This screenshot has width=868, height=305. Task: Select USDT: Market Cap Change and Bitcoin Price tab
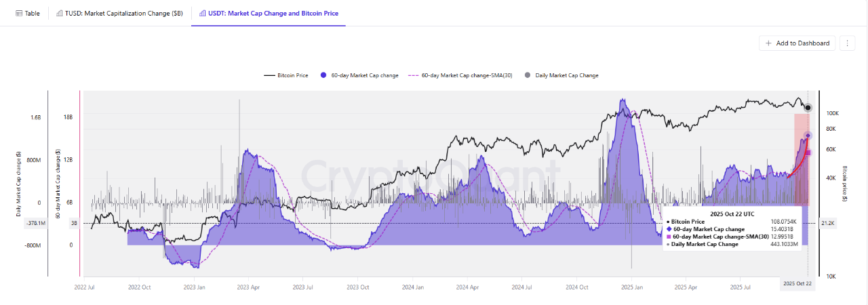[269, 13]
